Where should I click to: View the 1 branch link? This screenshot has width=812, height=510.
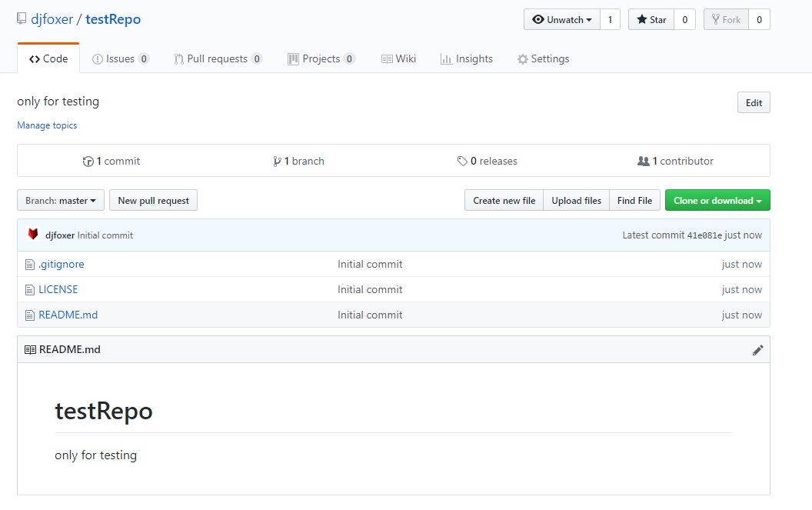[x=299, y=162]
